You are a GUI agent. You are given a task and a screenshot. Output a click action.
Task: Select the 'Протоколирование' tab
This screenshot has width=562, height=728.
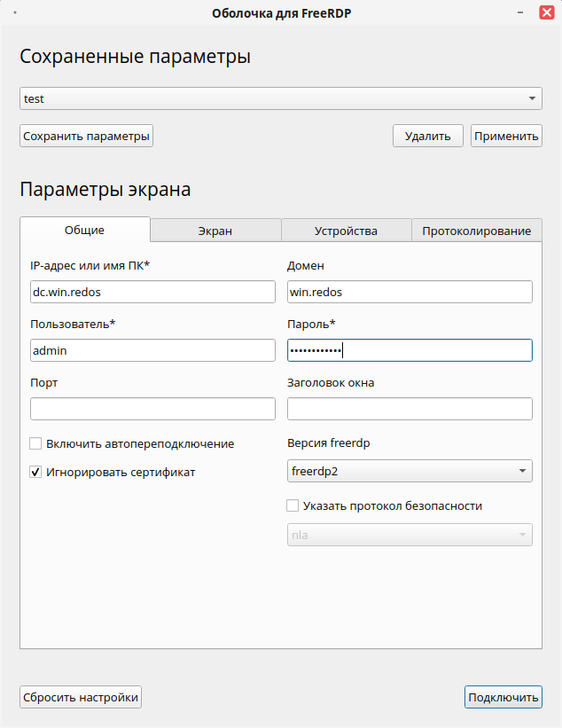pyautogui.click(x=477, y=231)
